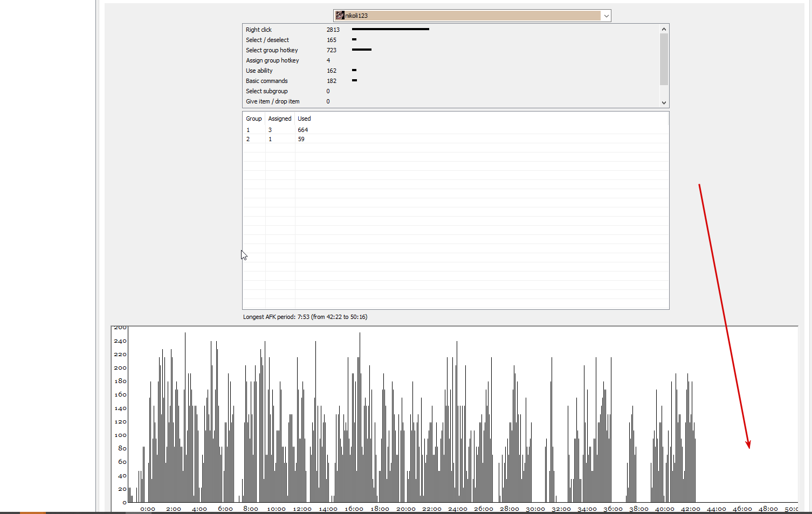Select the "Select subgroup" action row

451,91
